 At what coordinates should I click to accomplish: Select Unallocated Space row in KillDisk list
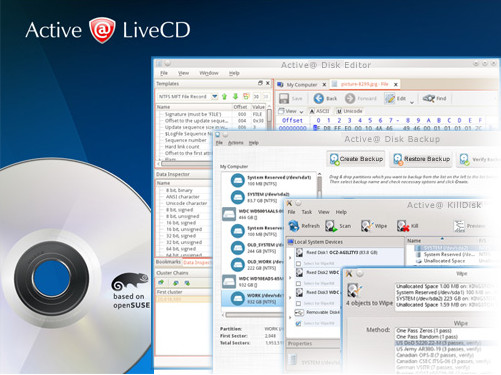tap(444, 261)
